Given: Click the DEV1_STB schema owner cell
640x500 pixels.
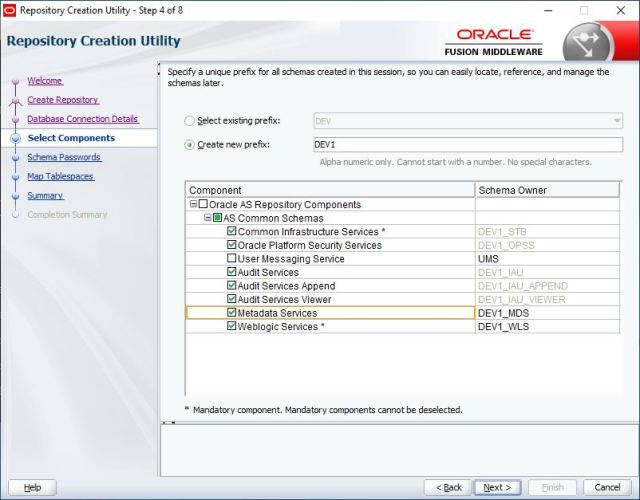Looking at the screenshot, I should [x=547, y=232].
